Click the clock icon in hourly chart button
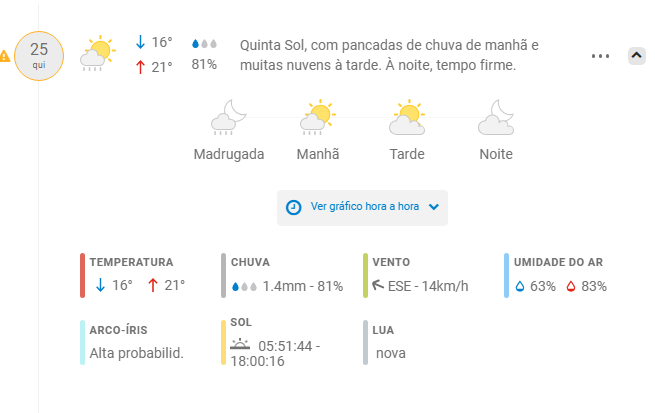 [293, 207]
